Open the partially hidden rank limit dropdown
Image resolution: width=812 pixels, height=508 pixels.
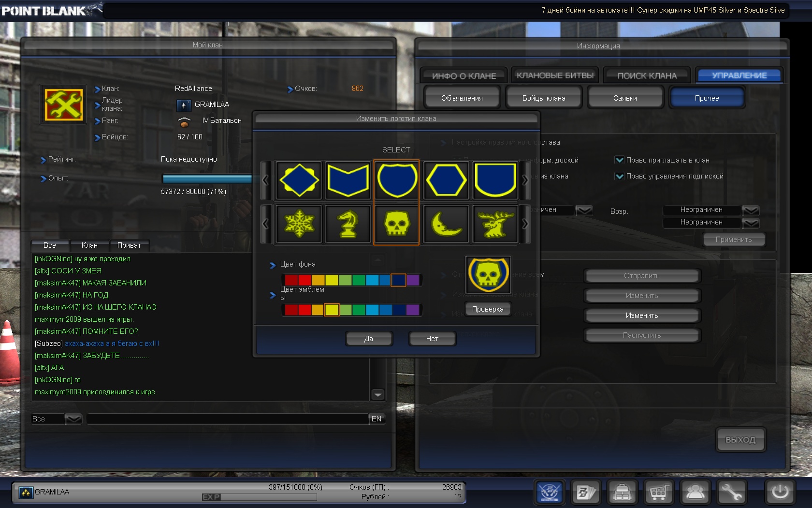coord(584,210)
